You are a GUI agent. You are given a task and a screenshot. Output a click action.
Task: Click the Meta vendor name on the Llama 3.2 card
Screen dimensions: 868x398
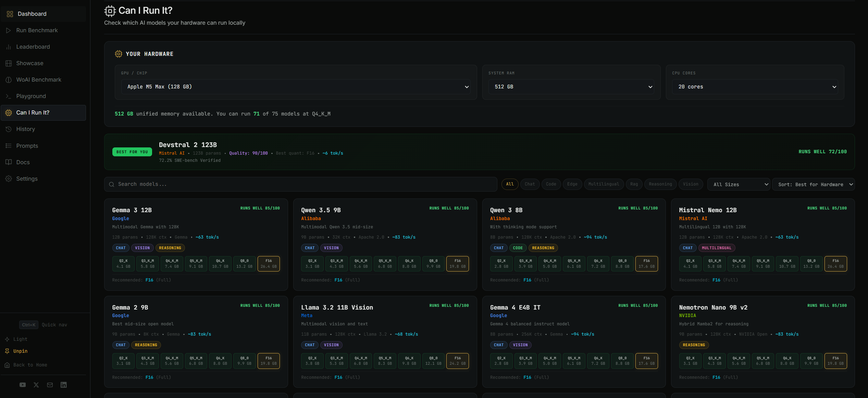pos(307,315)
